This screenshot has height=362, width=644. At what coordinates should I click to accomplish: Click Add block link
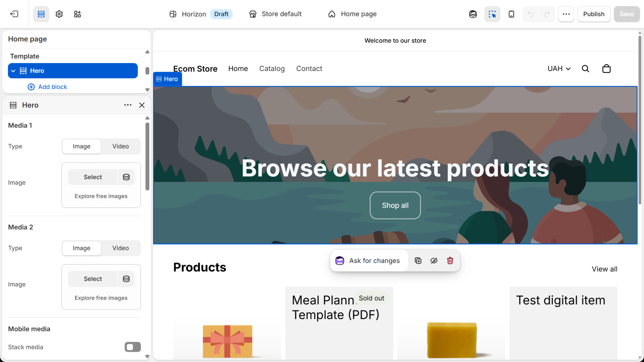click(47, 87)
